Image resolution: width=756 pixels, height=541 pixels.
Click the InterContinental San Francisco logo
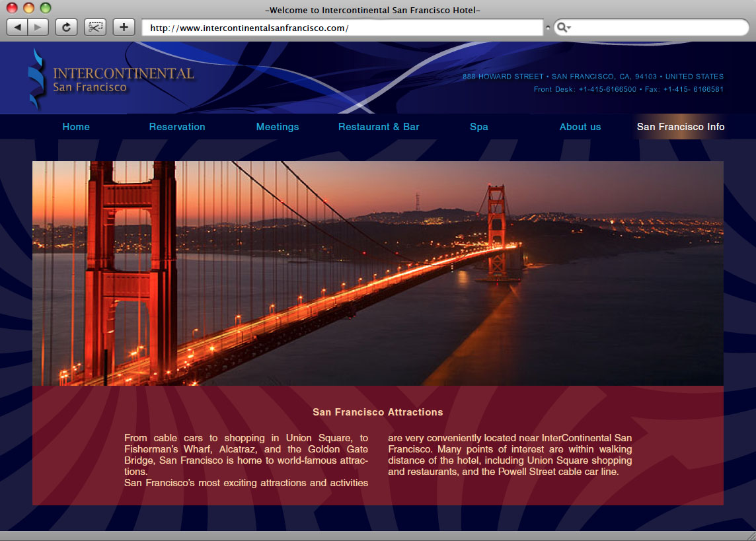(111, 79)
